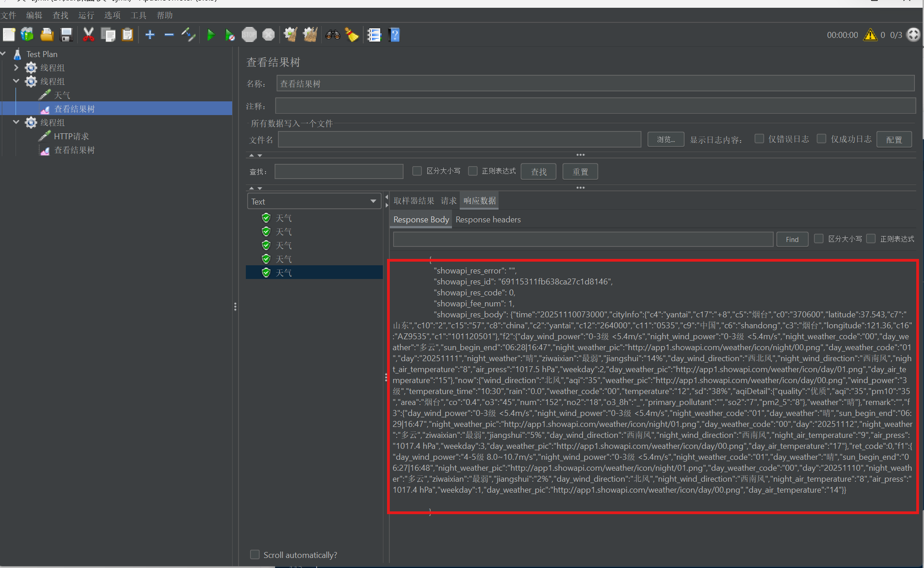Click the scissors Cut icon
The width and height of the screenshot is (924, 568).
tap(88, 35)
